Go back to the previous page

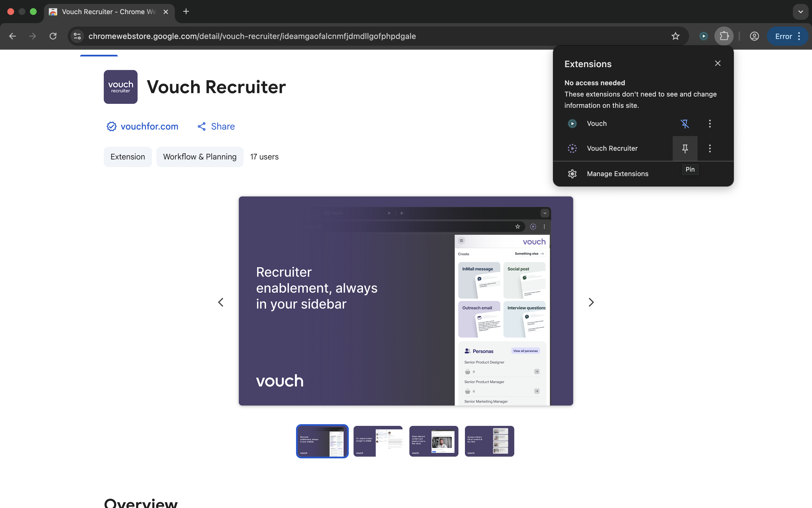point(12,36)
